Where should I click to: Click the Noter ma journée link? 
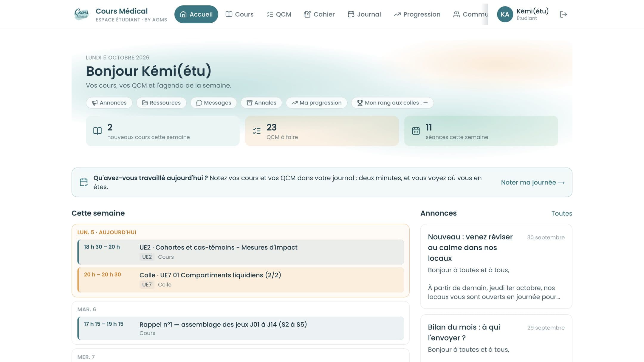tap(533, 182)
